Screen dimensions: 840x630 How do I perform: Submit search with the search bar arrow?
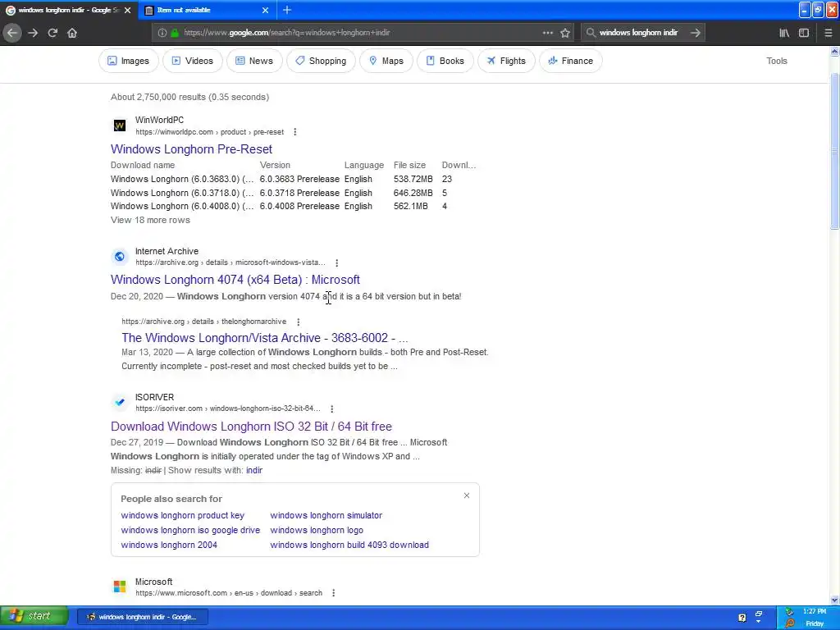696,33
